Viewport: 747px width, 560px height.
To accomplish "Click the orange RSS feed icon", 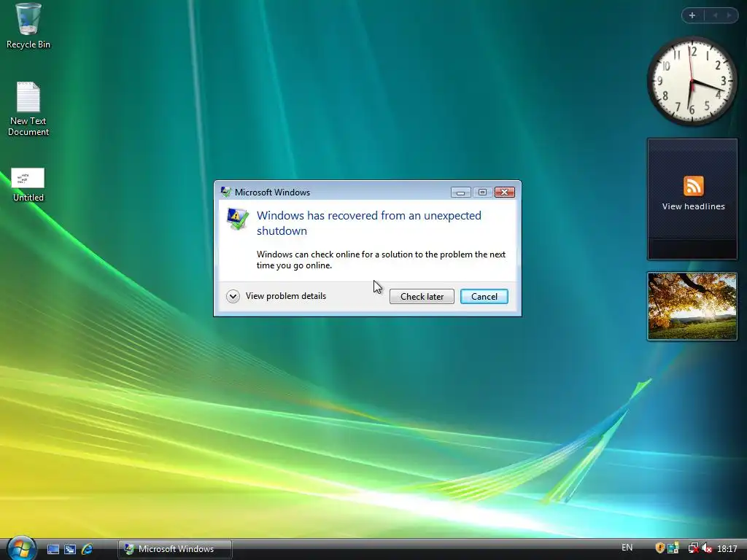I will (x=693, y=186).
